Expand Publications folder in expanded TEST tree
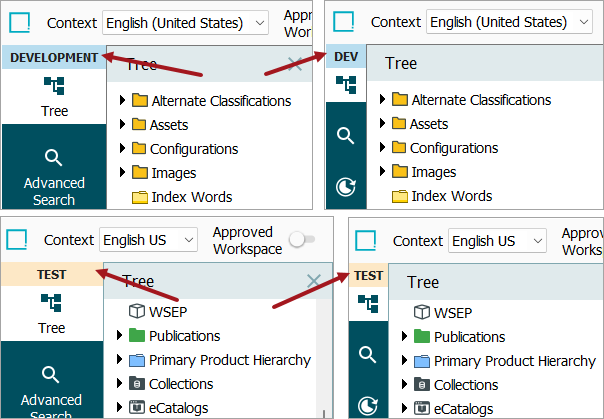 click(x=121, y=336)
